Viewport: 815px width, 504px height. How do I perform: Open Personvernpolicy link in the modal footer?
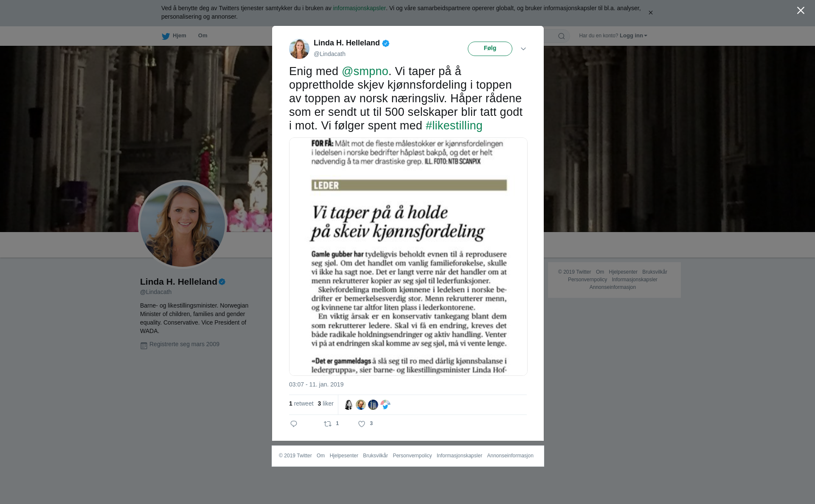412,456
